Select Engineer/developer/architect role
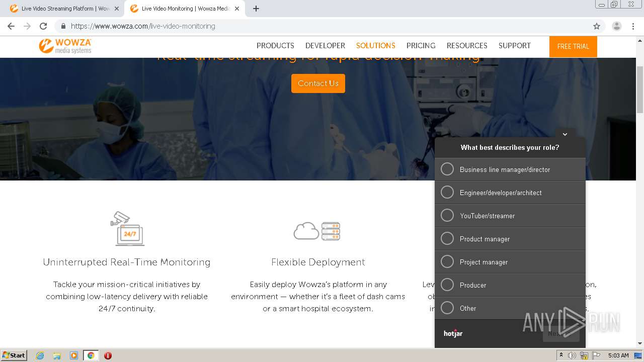 [510, 193]
